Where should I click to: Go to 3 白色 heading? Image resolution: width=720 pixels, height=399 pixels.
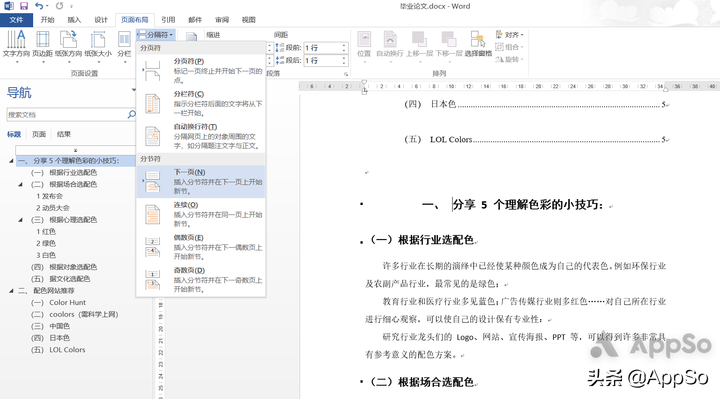coord(46,255)
